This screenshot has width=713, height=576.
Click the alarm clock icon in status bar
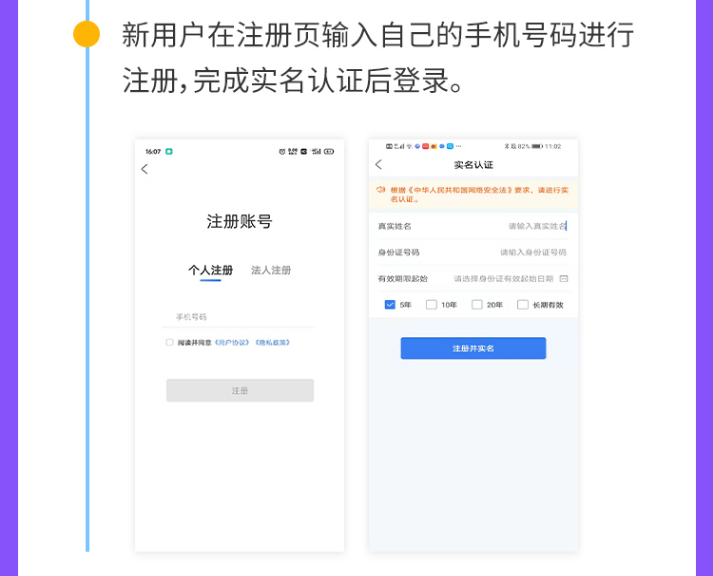click(282, 151)
